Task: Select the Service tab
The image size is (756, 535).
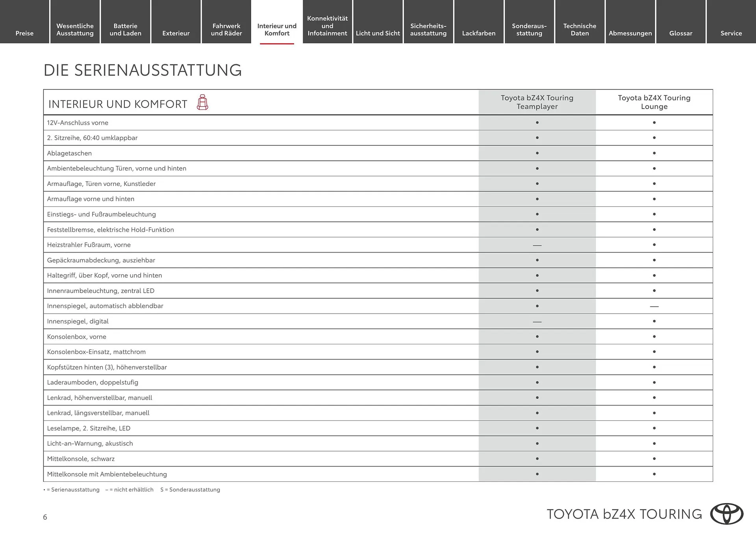Action: 731,33
